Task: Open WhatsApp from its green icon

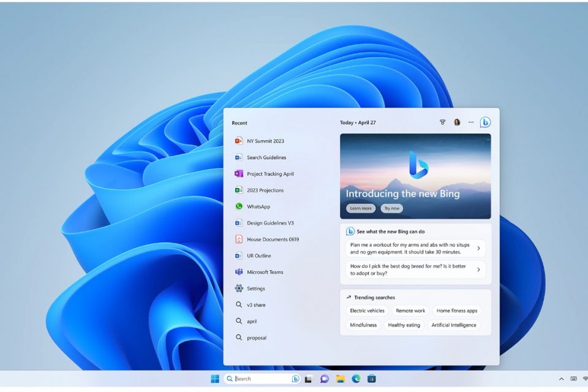Action: tap(239, 206)
